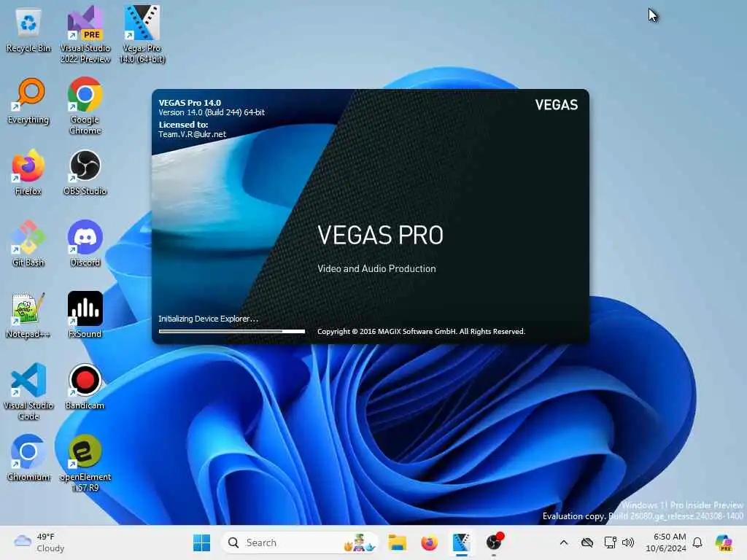Screen dimensions: 747x560
Task: Select the Everything search desktop icon
Action: [x=28, y=101]
